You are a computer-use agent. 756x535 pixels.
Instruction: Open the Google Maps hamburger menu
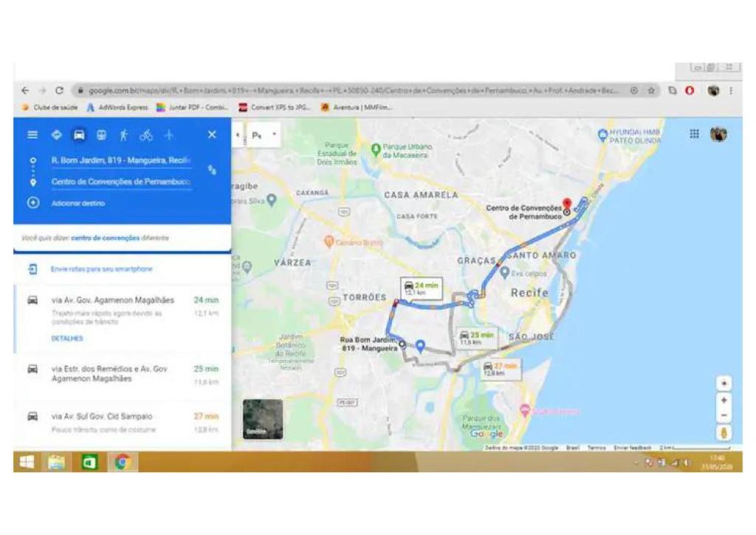click(x=32, y=135)
